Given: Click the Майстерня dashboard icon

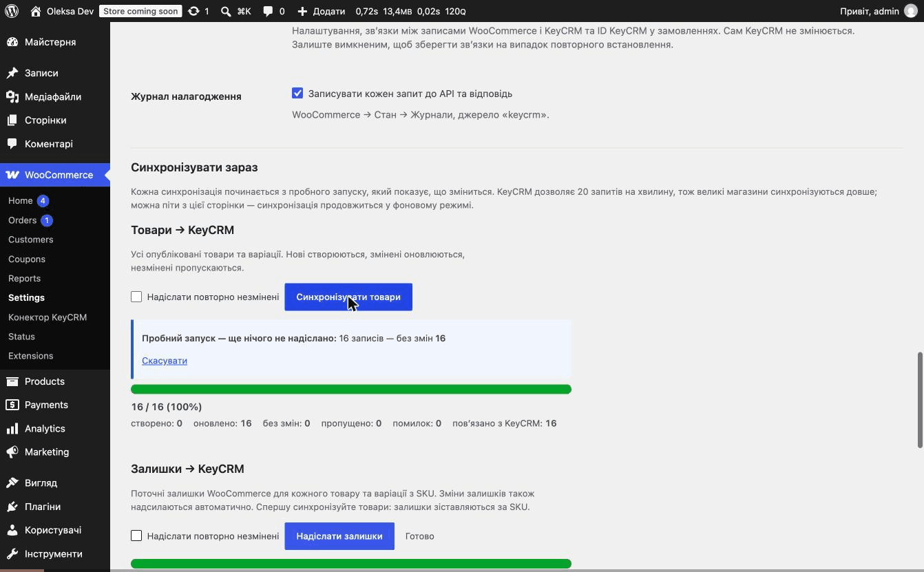Looking at the screenshot, I should [x=12, y=42].
